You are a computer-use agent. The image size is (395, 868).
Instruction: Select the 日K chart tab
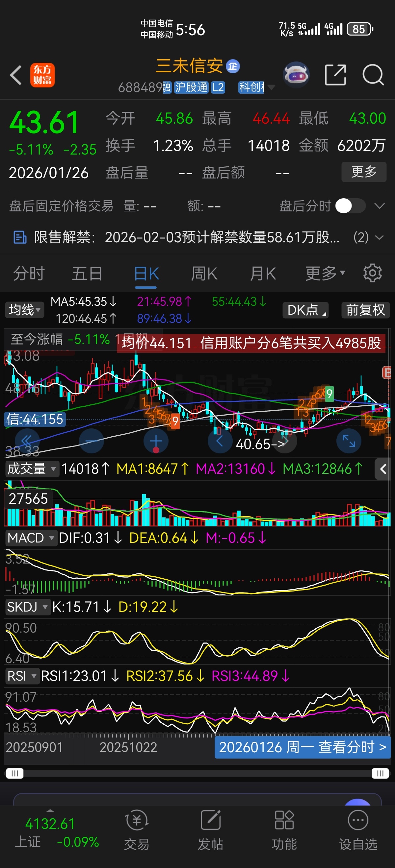coord(146,274)
